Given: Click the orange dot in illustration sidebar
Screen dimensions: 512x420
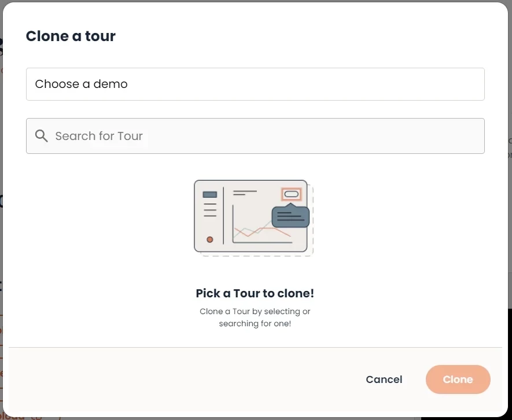Looking at the screenshot, I should [x=209, y=240].
